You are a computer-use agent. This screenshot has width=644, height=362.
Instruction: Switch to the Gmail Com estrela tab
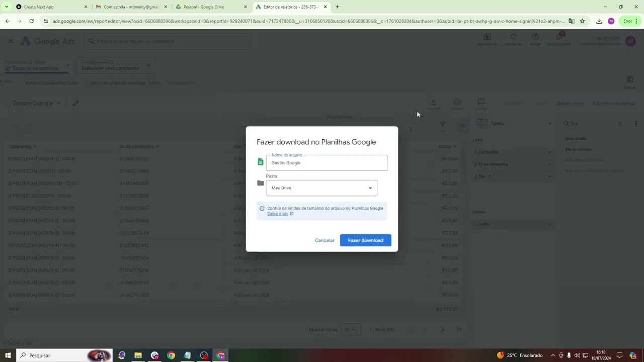(132, 7)
